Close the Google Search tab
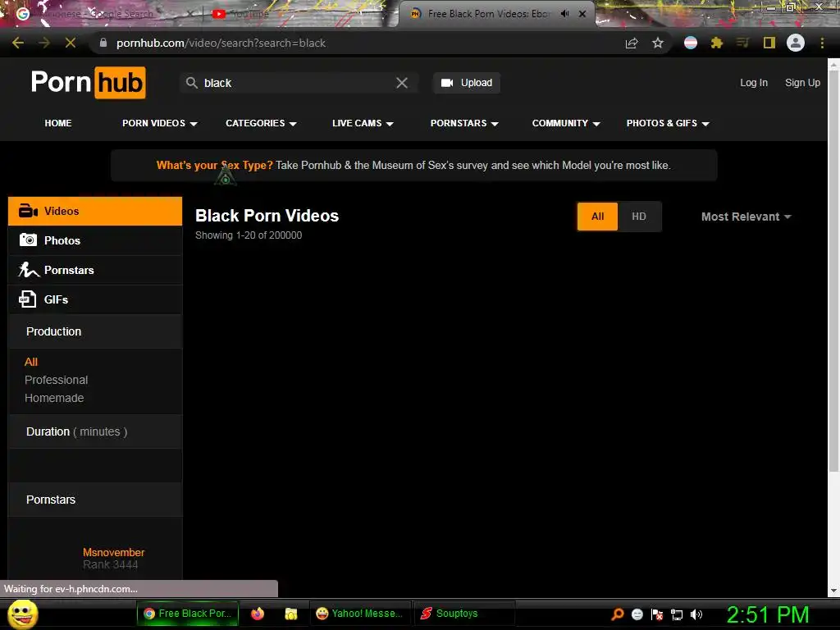 tap(190, 14)
